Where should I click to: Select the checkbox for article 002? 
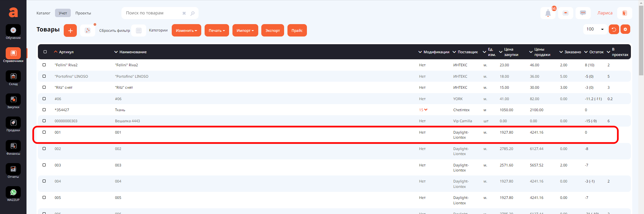click(44, 149)
